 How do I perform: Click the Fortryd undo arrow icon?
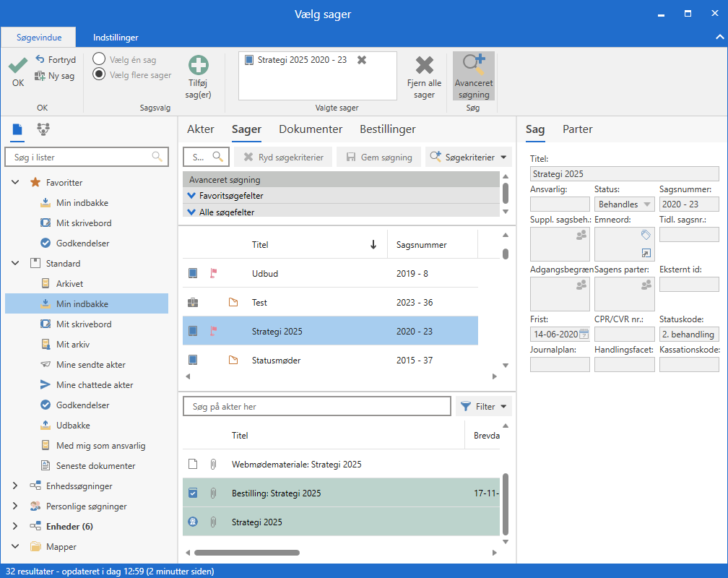pos(41,60)
